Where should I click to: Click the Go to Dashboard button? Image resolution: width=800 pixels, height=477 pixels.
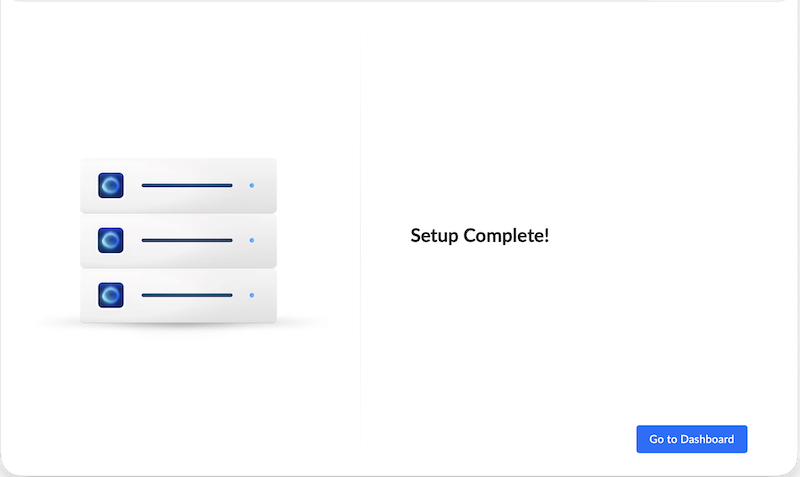tap(691, 439)
